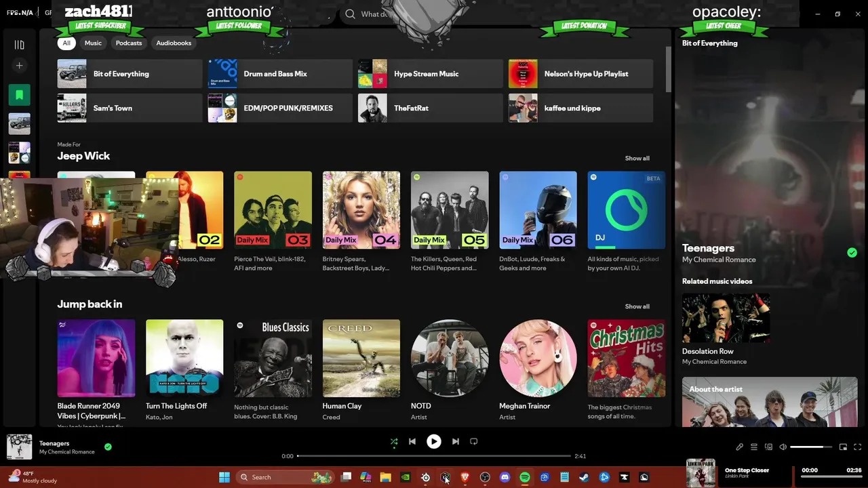Open Daily Mix 03 cover
The height and width of the screenshot is (488, 868).
(273, 210)
